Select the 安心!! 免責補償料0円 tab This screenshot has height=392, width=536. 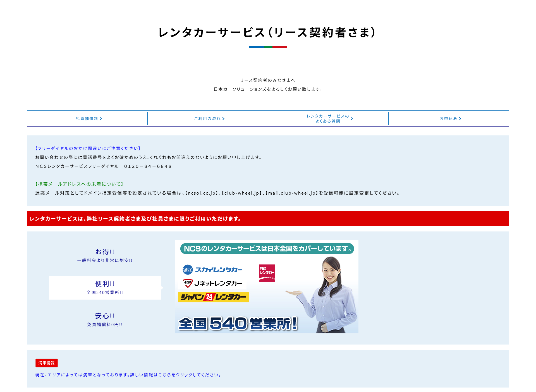(105, 320)
